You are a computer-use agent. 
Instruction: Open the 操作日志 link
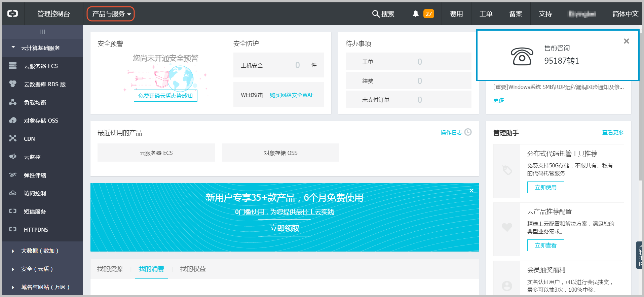point(451,132)
